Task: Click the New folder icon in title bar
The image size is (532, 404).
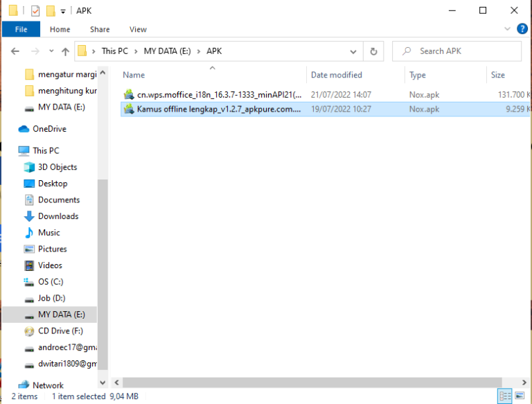Action: pyautogui.click(x=51, y=10)
